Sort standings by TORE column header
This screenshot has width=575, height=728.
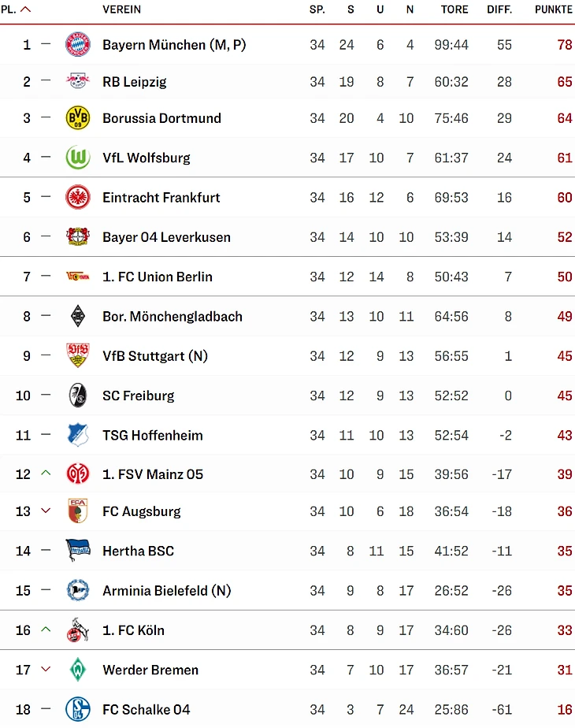(454, 9)
